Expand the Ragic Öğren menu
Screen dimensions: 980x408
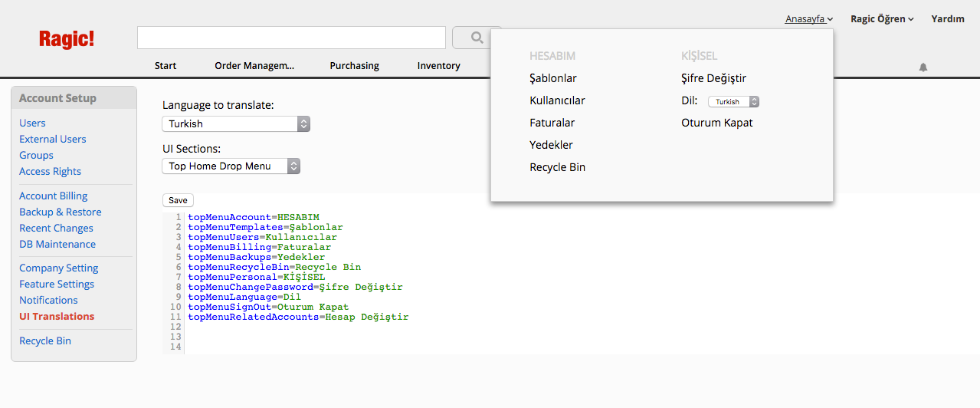(x=882, y=19)
